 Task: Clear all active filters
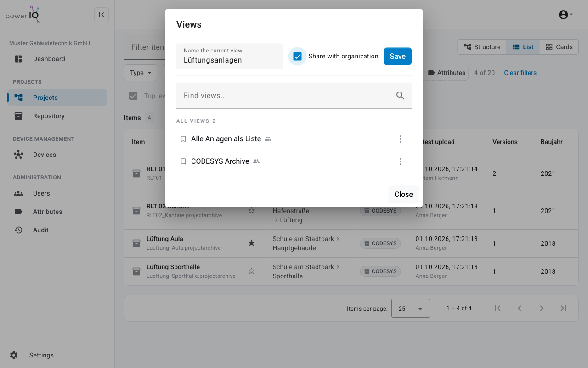point(520,73)
